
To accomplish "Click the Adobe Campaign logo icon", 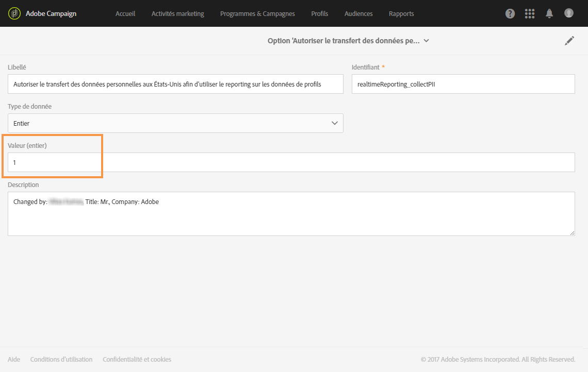I will coord(14,13).
